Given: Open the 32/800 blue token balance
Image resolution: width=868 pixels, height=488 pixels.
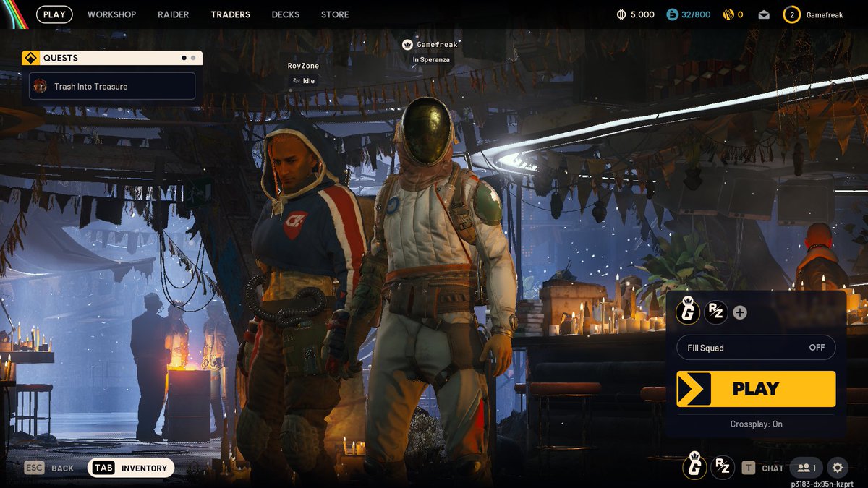Looking at the screenshot, I should (689, 14).
